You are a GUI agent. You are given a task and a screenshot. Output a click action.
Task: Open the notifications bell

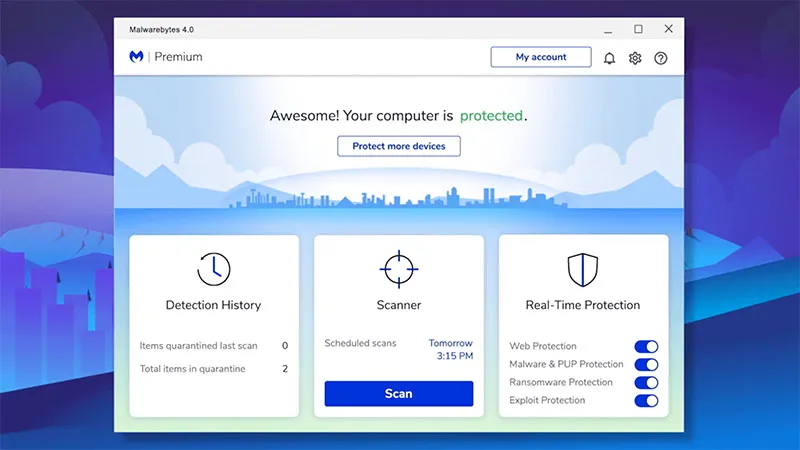click(609, 58)
